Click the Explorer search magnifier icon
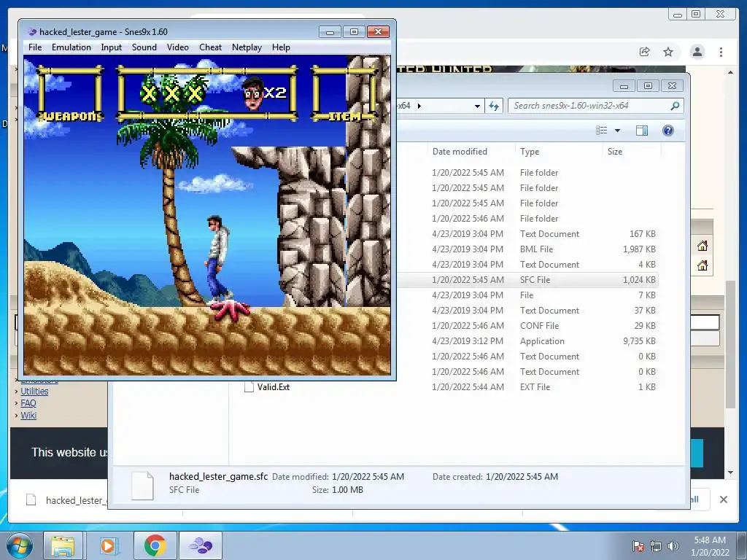This screenshot has width=747, height=560. click(x=675, y=106)
